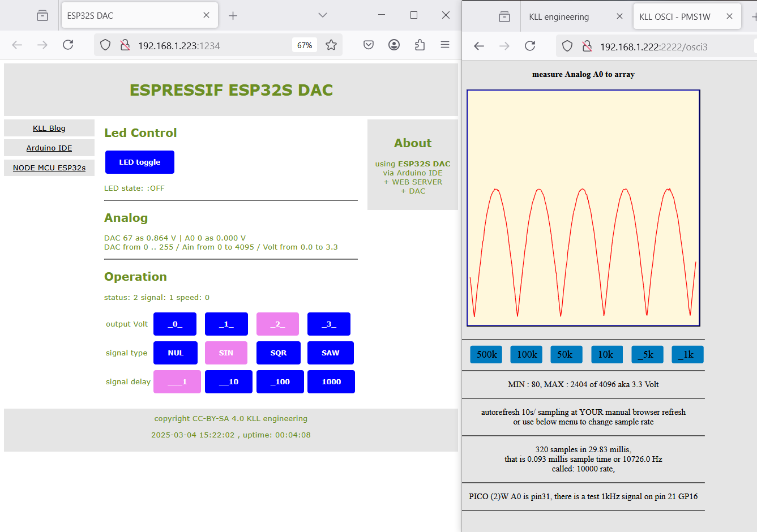Go back in the KLL OSCI window
This screenshot has width=757, height=532.
(x=479, y=46)
